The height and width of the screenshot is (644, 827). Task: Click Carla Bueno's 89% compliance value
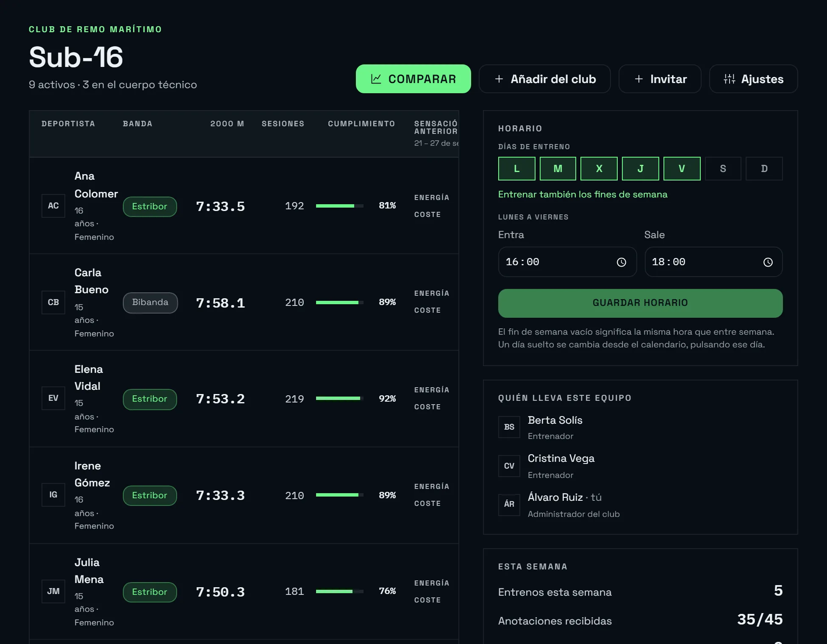pos(387,302)
